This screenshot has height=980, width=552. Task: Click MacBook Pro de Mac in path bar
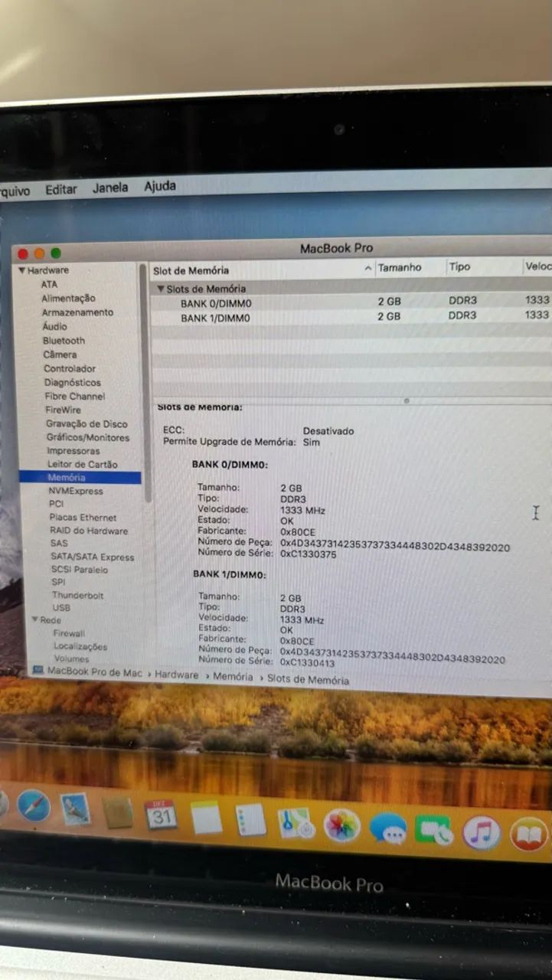coord(95,672)
